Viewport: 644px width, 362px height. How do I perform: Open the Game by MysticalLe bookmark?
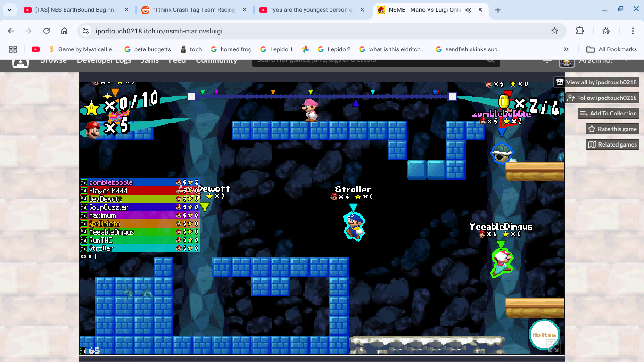pyautogui.click(x=82, y=49)
